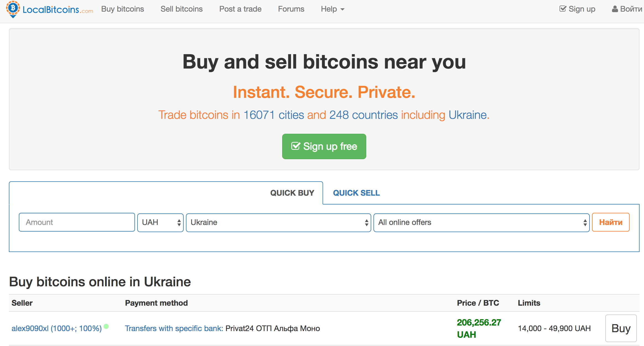
Task: Click the Payment method column header
Action: (156, 303)
